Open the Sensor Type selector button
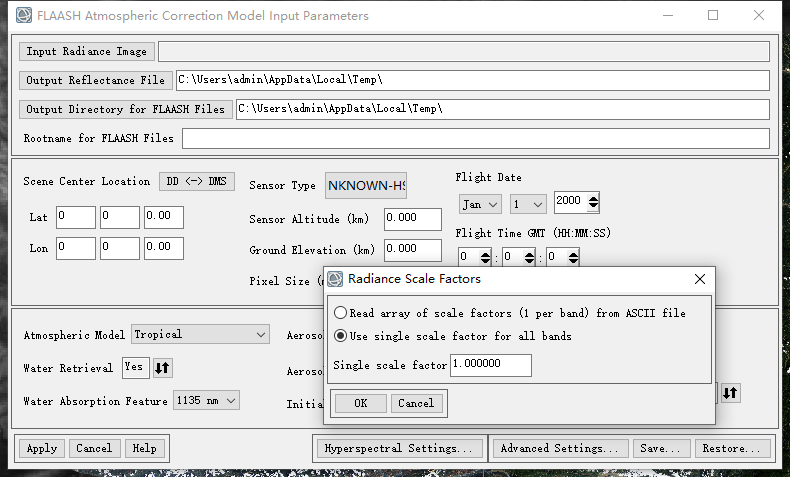Screen dimensions: 790x477 [366, 186]
